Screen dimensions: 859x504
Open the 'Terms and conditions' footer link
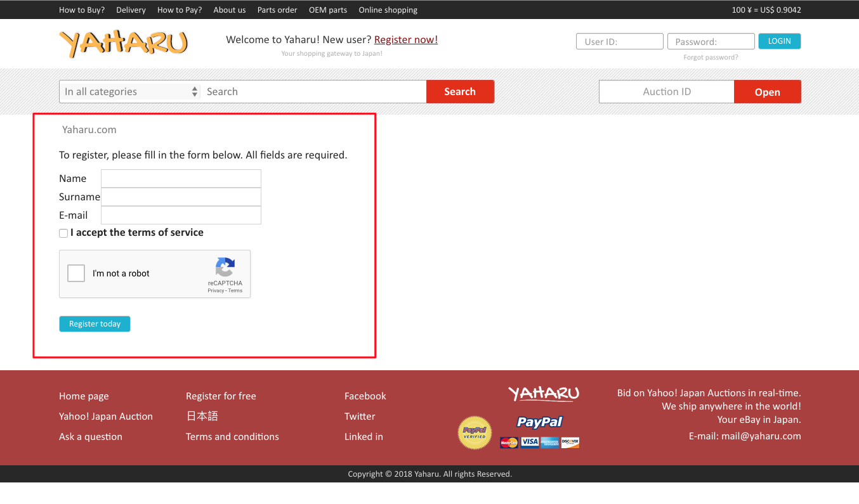(232, 437)
